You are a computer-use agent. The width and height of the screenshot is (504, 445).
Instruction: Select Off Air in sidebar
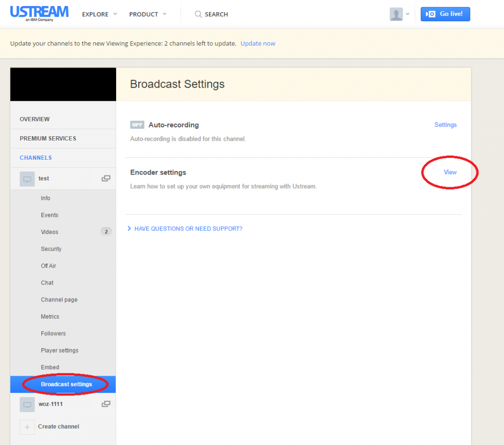pos(49,266)
